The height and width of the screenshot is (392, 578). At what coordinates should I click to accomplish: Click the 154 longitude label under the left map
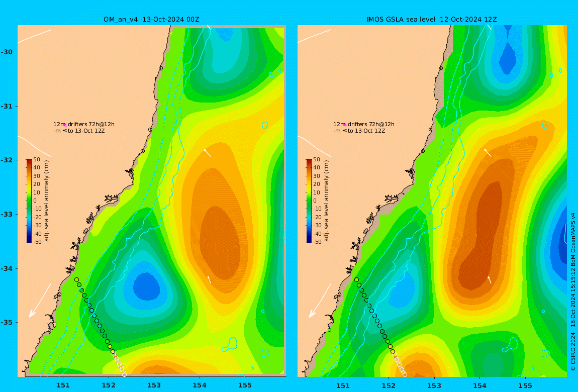click(x=200, y=385)
